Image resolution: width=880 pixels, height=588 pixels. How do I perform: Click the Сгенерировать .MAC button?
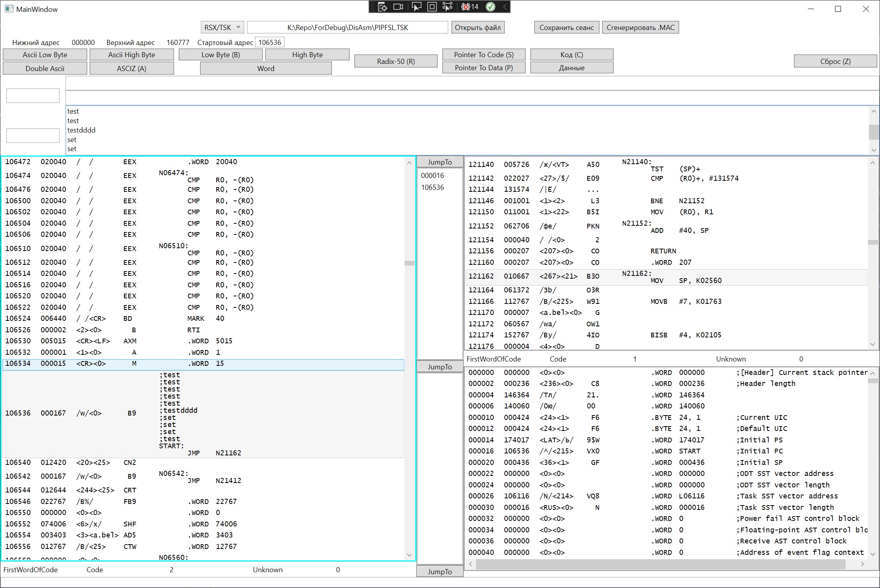[x=640, y=27]
